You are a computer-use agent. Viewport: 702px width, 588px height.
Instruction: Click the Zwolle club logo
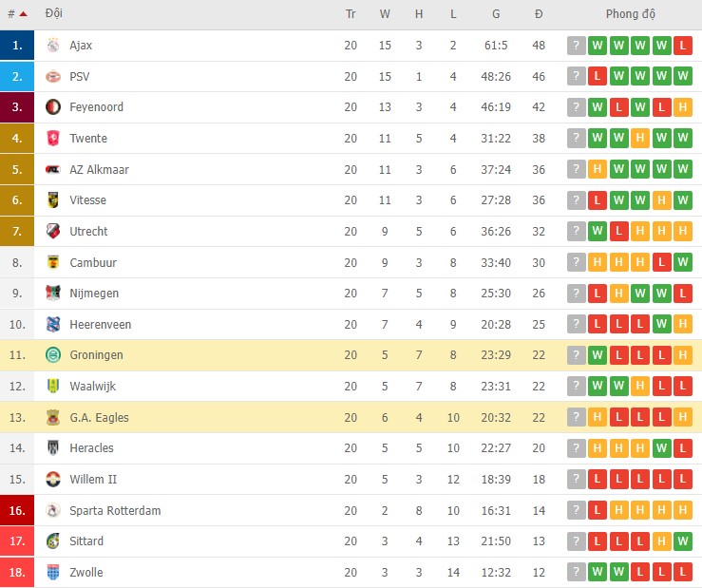pyautogui.click(x=53, y=573)
